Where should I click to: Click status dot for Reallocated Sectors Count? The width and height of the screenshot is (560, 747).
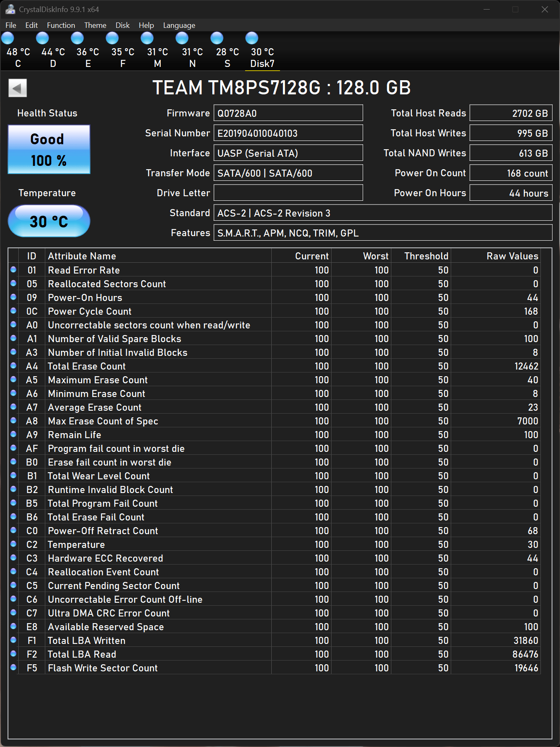pyautogui.click(x=13, y=284)
